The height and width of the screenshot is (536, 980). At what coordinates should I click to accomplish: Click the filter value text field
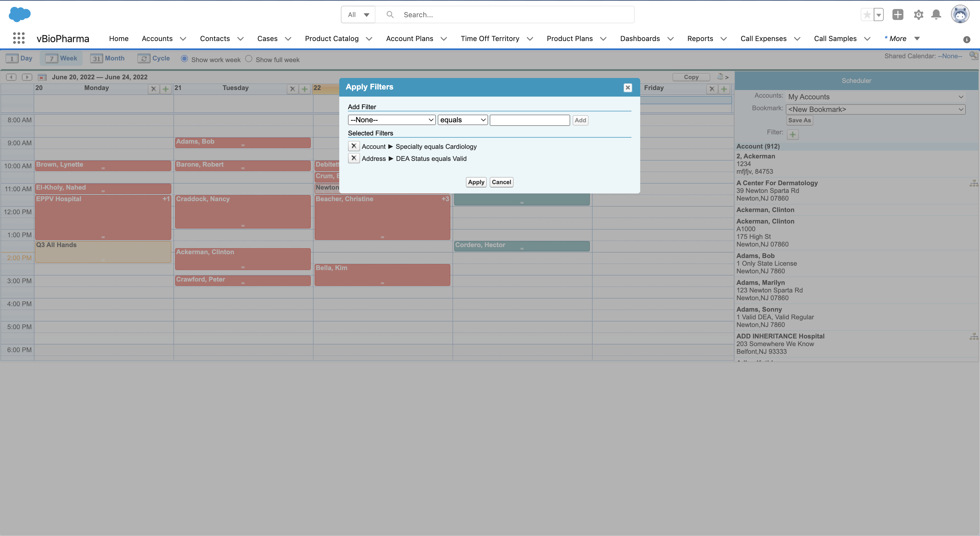coord(530,120)
